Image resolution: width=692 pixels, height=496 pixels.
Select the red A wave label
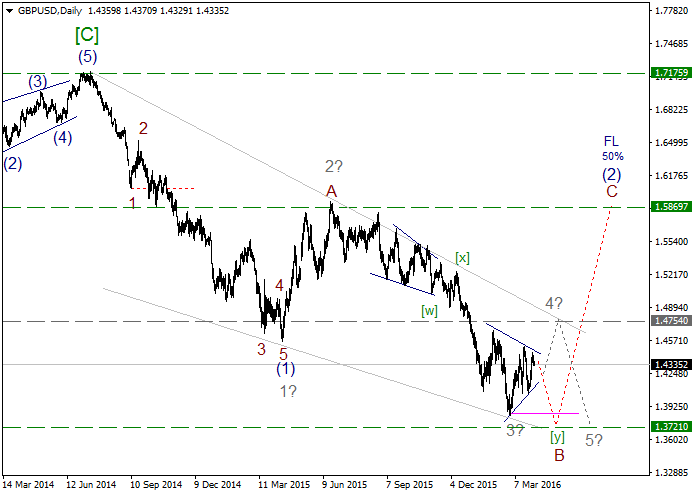coord(331,192)
